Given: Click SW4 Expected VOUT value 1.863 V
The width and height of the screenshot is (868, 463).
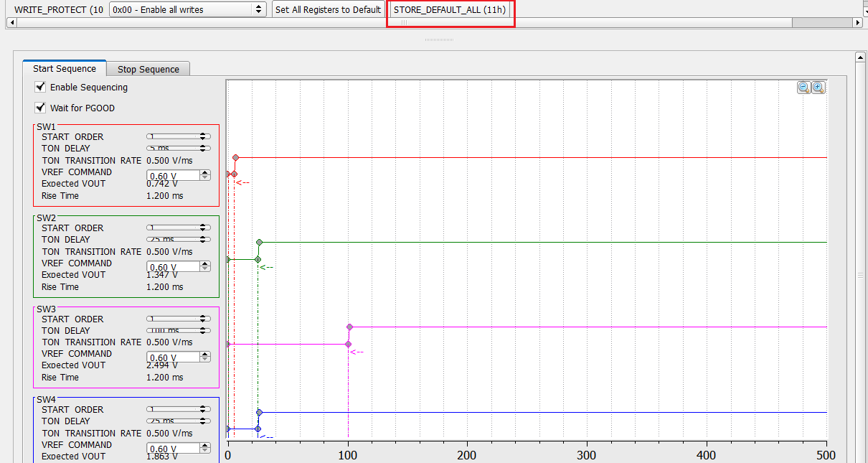Looking at the screenshot, I should pyautogui.click(x=161, y=457).
